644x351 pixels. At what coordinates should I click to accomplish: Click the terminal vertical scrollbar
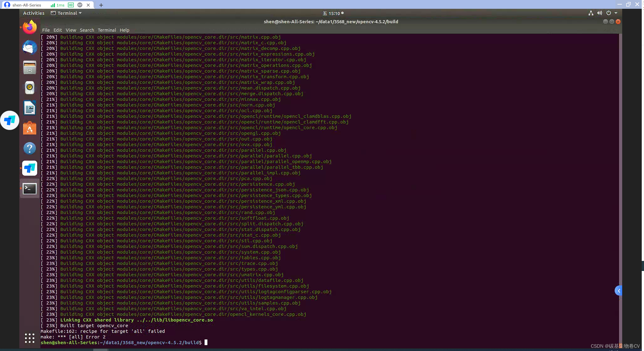coord(620,191)
